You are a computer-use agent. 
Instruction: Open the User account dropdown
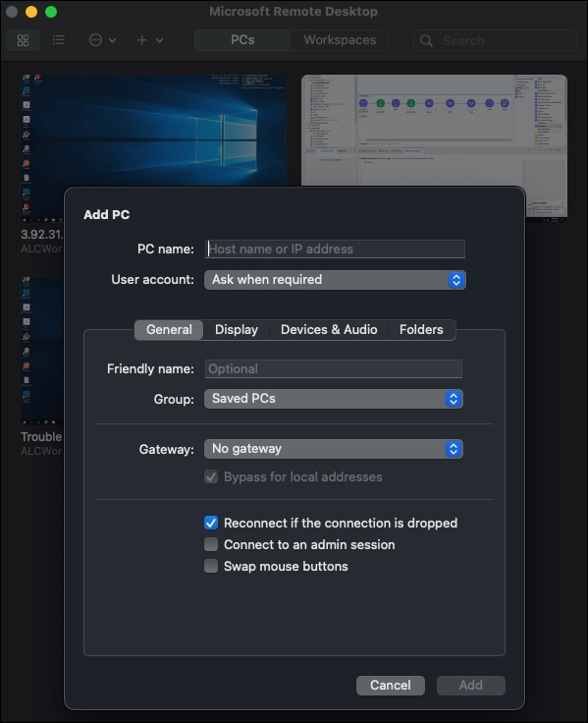click(x=335, y=280)
